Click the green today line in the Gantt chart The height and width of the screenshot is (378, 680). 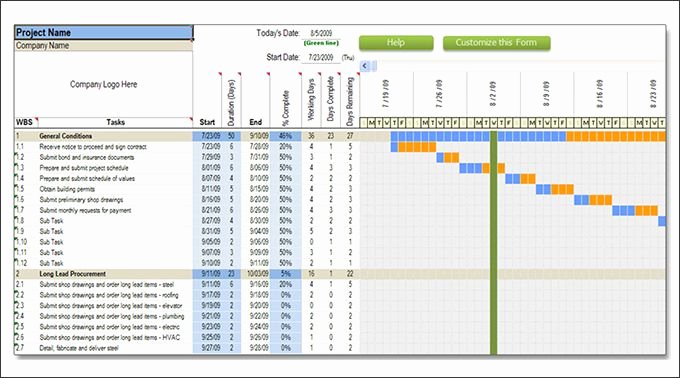point(494,243)
